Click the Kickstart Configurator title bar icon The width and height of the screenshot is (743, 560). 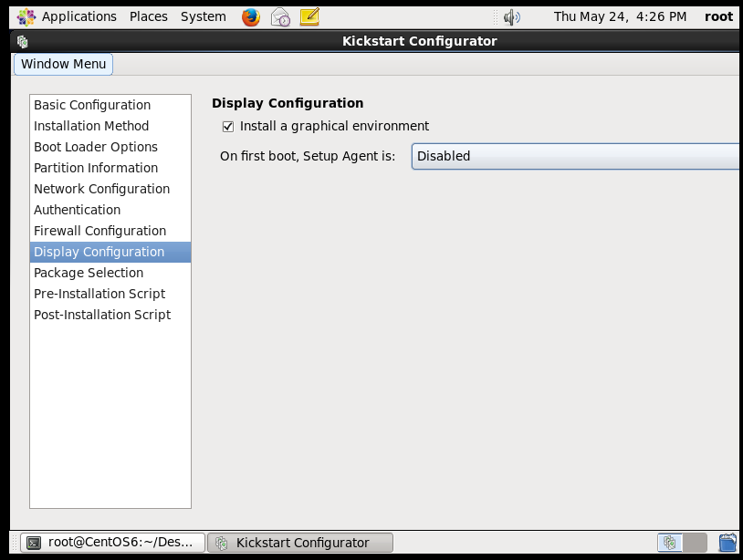[22, 42]
